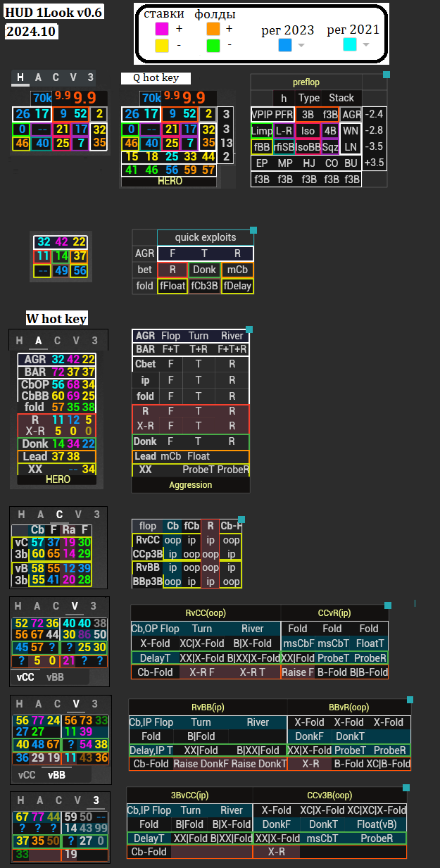Viewport: 440px width, 868px height.
Task: Click the teal corner square of the flop Cb table
Action: pos(241,520)
